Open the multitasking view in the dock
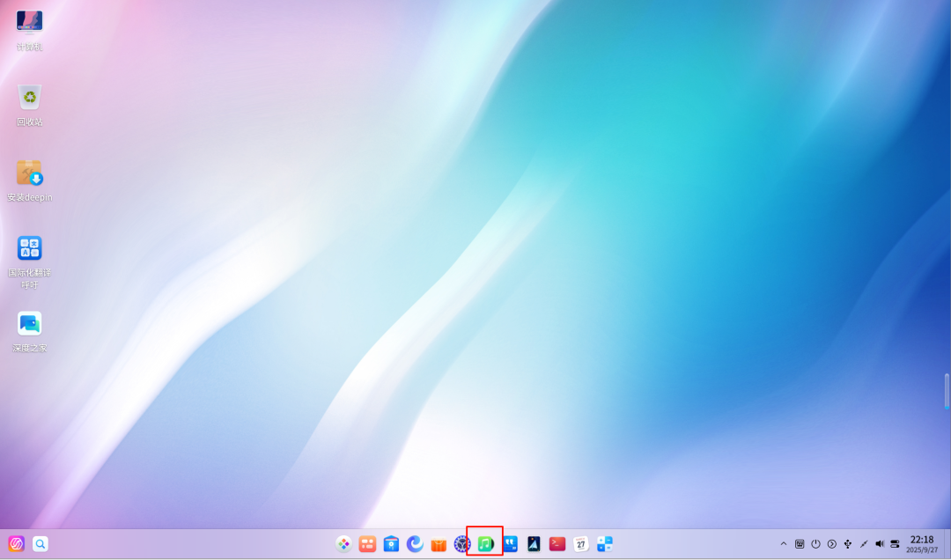Image resolution: width=951 pixels, height=560 pixels. click(x=367, y=544)
